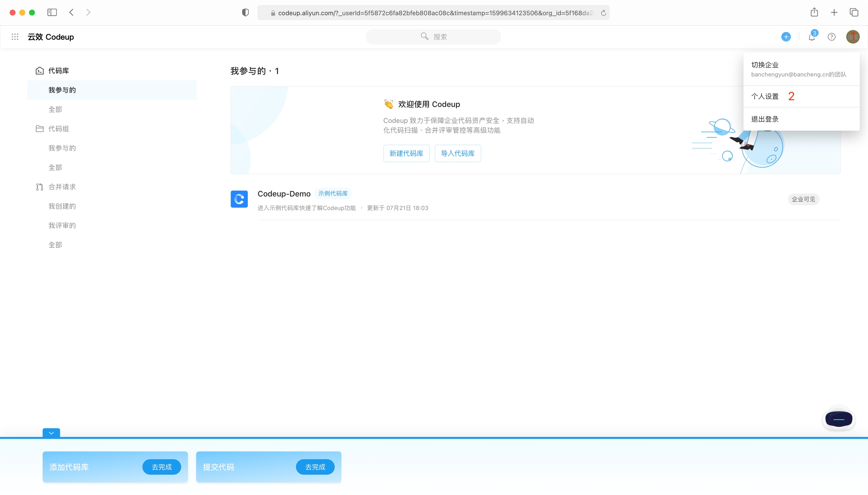The height and width of the screenshot is (495, 868).
Task: Select 我评审的 under 合并请求
Action: [x=62, y=225]
